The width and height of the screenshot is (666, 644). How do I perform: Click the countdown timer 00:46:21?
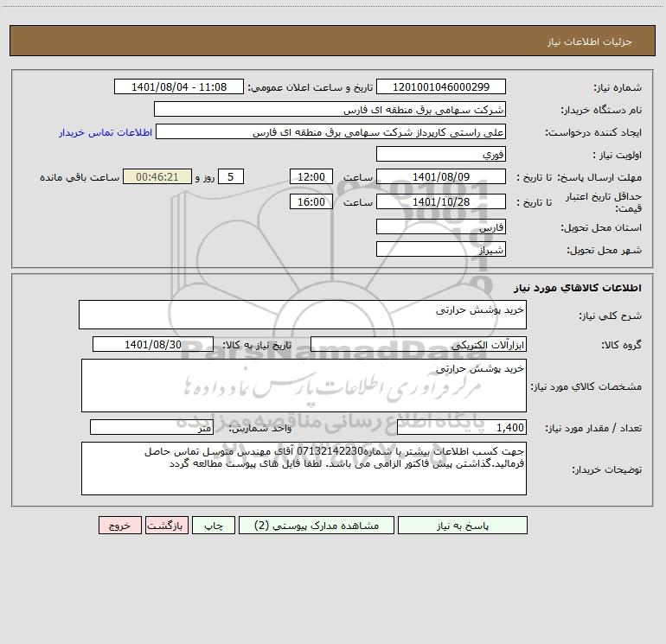click(157, 176)
